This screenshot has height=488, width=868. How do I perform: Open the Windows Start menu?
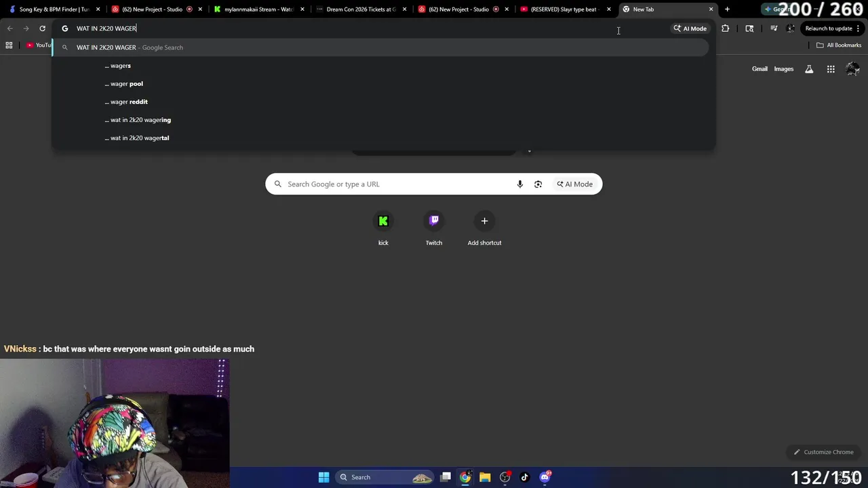pos(324,477)
